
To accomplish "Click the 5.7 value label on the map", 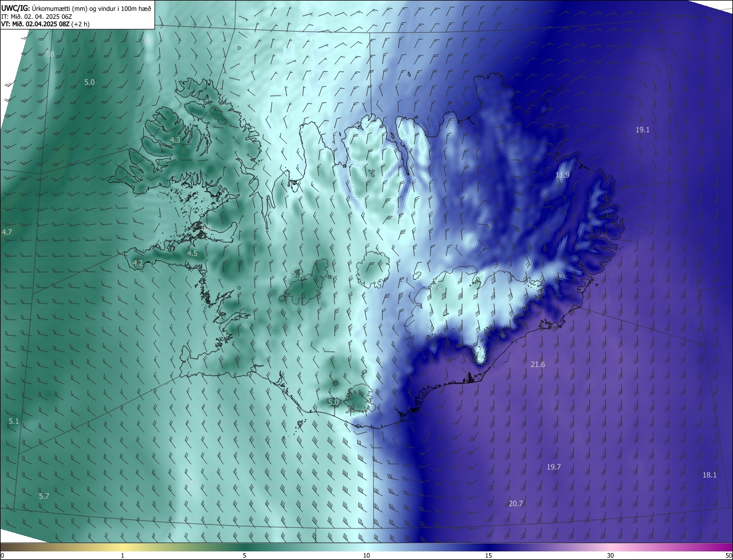I will pyautogui.click(x=44, y=496).
